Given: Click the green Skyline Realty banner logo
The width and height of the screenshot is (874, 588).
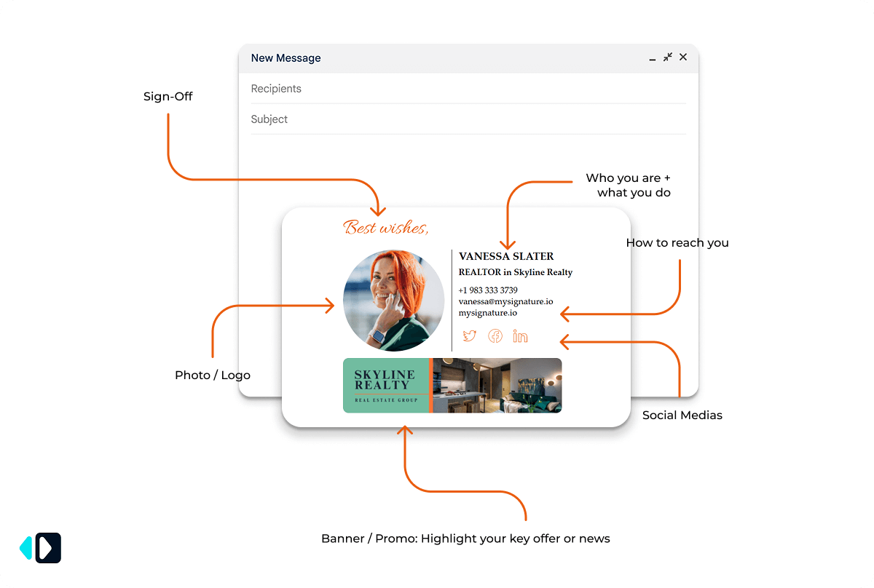Looking at the screenshot, I should [x=385, y=386].
